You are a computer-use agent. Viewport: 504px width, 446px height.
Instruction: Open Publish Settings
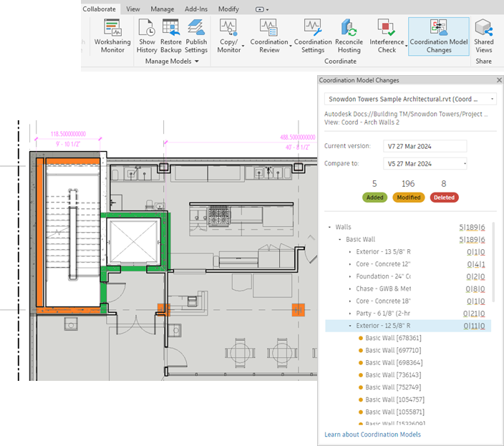pyautogui.click(x=196, y=36)
